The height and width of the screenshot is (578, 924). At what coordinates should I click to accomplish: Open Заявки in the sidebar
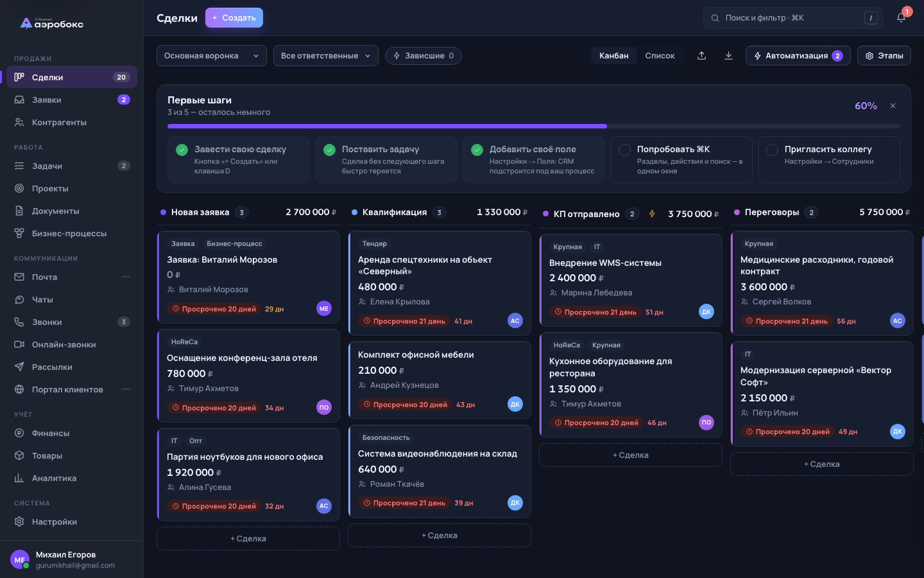72,100
